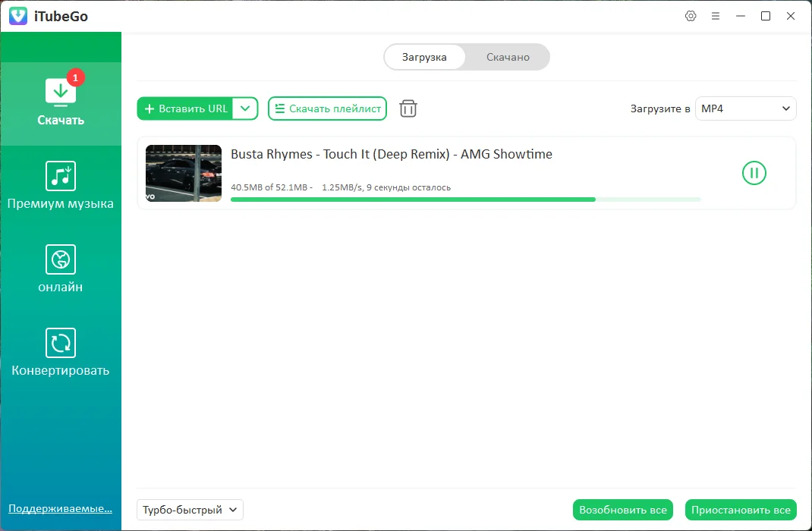Click the Busta Rhymes video thumbnail
Image resolution: width=812 pixels, height=531 pixels.
click(184, 173)
